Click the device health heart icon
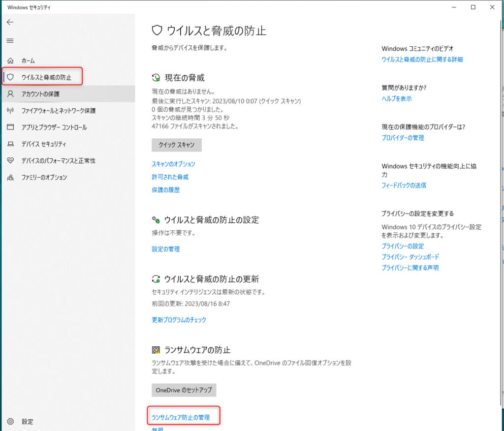 10,160
